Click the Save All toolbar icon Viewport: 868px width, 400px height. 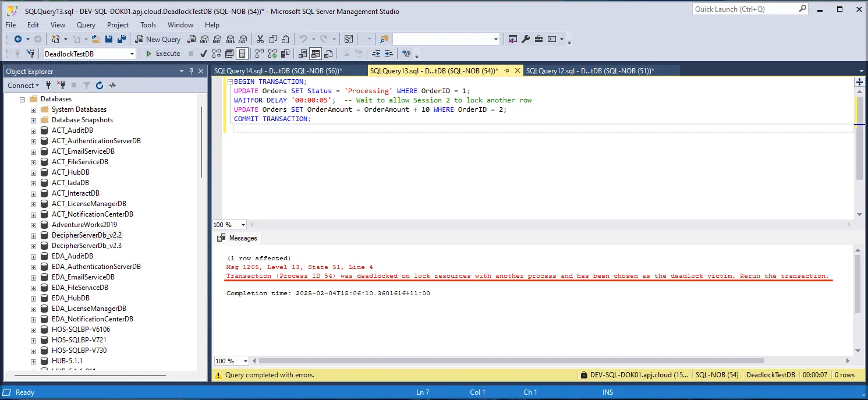point(122,39)
